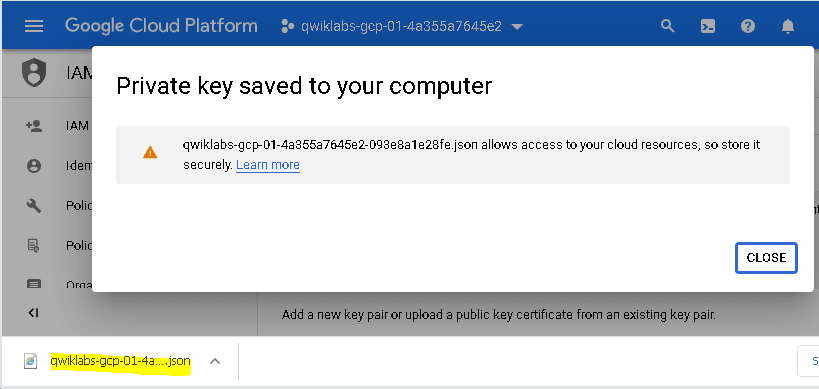Open the downloaded file options chevron
The width and height of the screenshot is (819, 389).
click(x=215, y=361)
